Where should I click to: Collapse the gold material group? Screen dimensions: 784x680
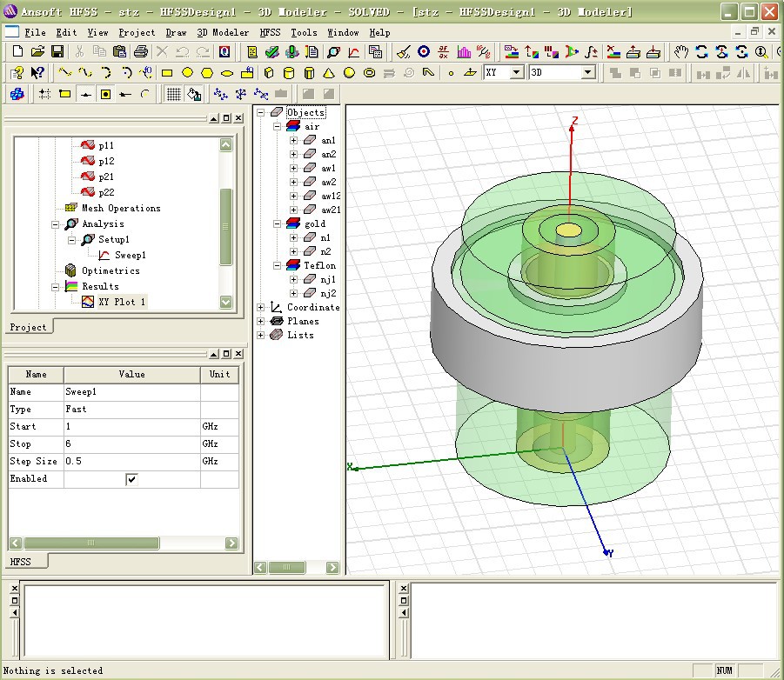point(277,224)
